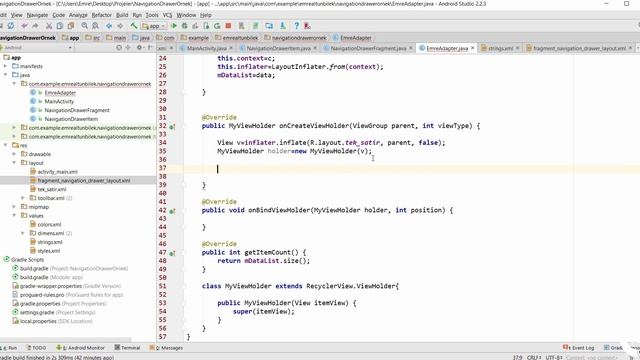The image size is (640, 360).
Task: Click the Cut scissors icon
Action: tap(49, 26)
